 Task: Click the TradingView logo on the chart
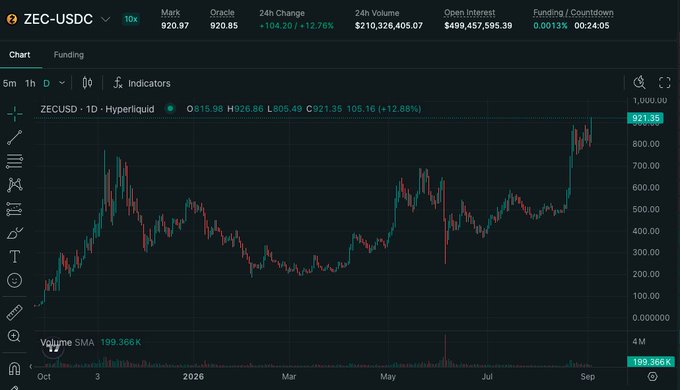click(x=54, y=348)
